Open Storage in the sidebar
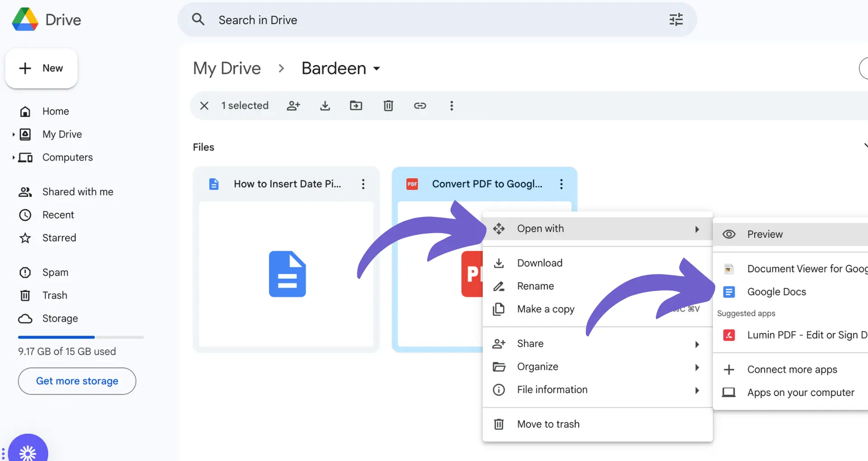This screenshot has height=461, width=868. point(60,319)
